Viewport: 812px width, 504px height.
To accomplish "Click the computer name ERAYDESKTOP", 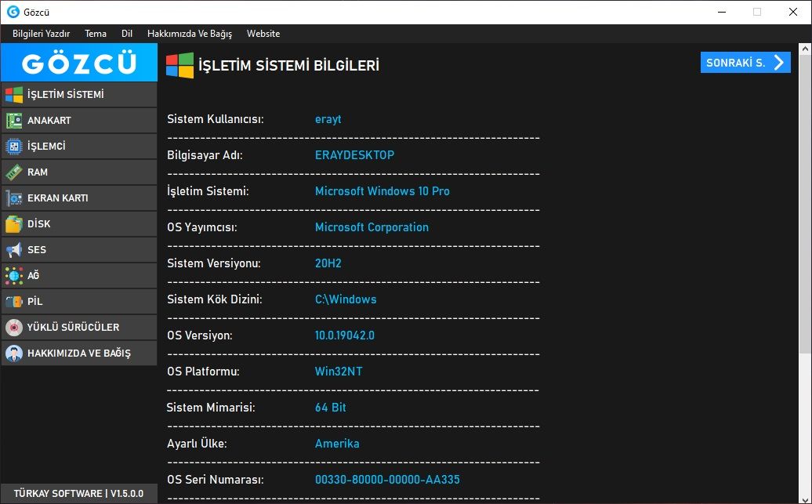I will [354, 155].
